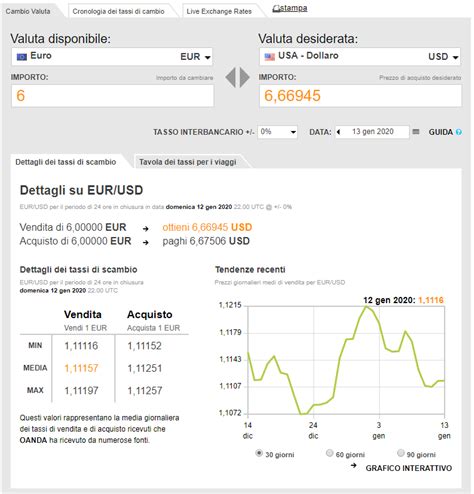
Task: Open the Tasso Interbancario 0% dropdown
Action: click(277, 132)
